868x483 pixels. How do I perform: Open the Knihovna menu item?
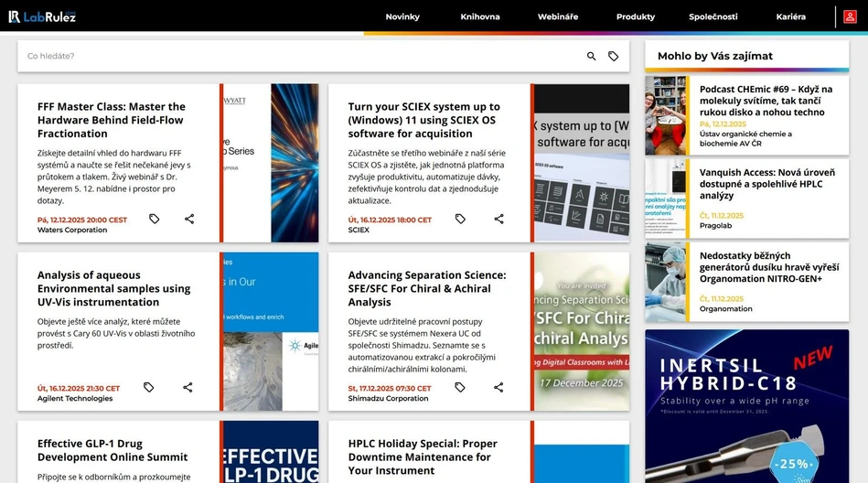point(480,16)
